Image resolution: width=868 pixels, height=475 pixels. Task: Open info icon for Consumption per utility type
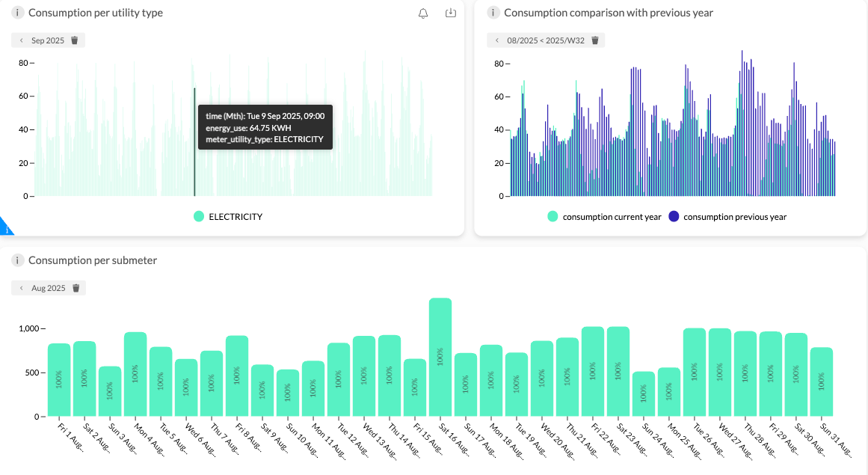point(18,12)
